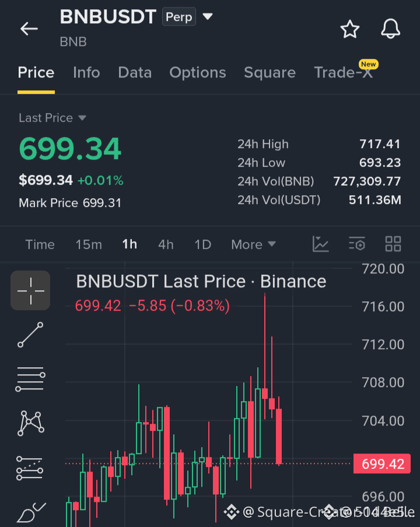420x527 pixels.
Task: Switch to the Info tab
Action: (x=86, y=73)
